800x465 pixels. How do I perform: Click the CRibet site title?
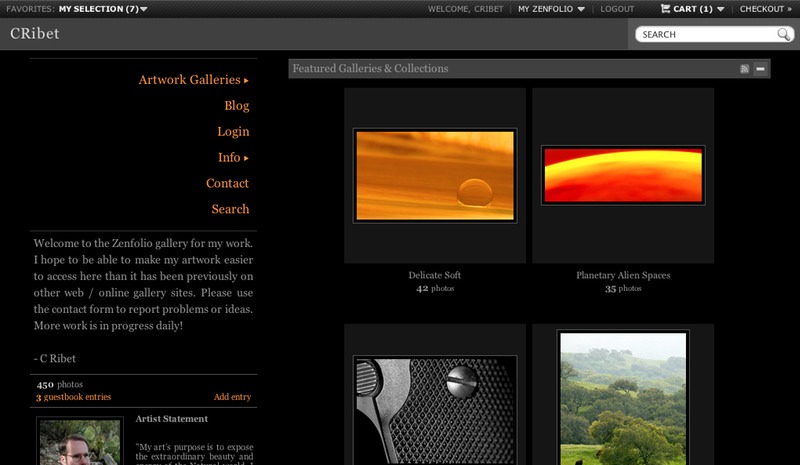[x=35, y=34]
